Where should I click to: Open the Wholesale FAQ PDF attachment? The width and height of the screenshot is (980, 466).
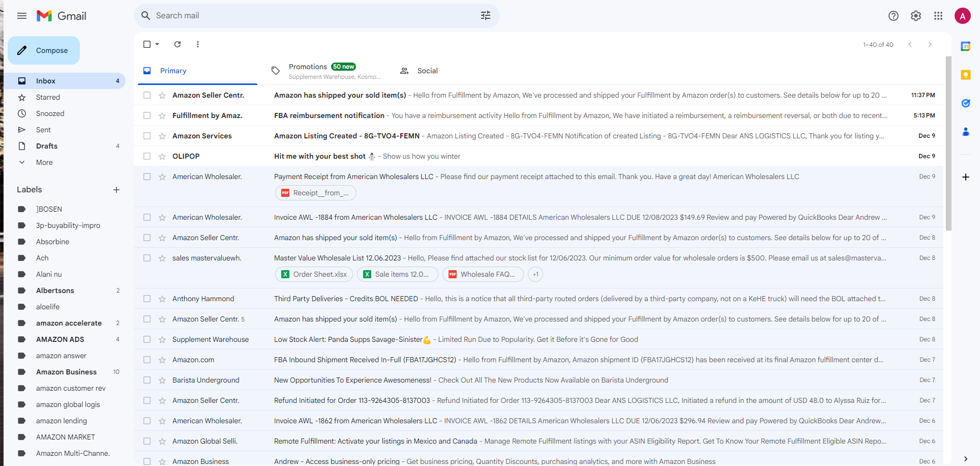pos(483,274)
